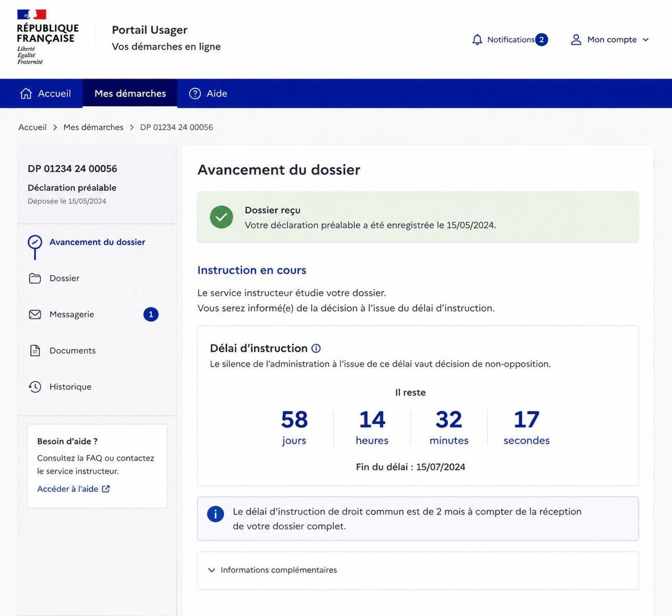
Task: Click the Messagerie unread badge 1
Action: (151, 314)
